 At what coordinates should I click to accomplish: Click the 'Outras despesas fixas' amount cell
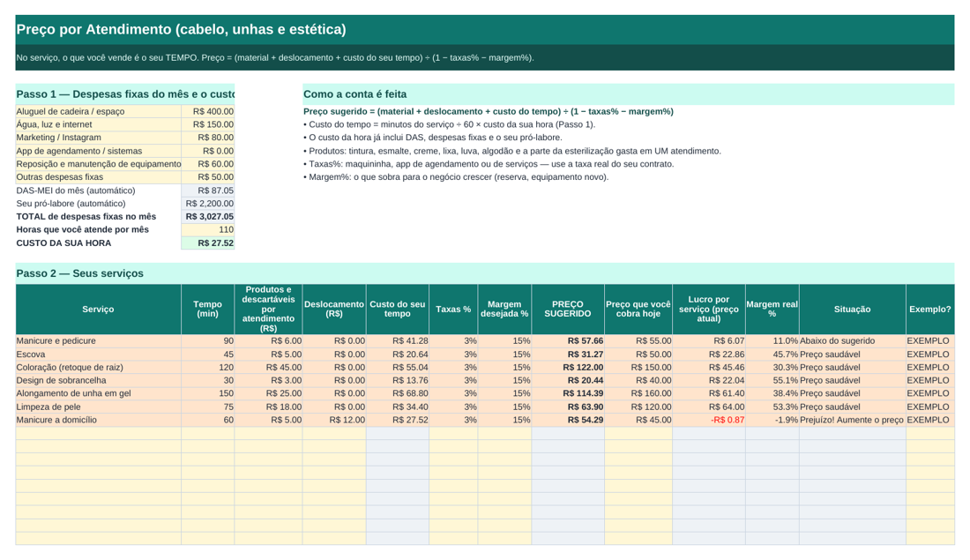(x=208, y=177)
